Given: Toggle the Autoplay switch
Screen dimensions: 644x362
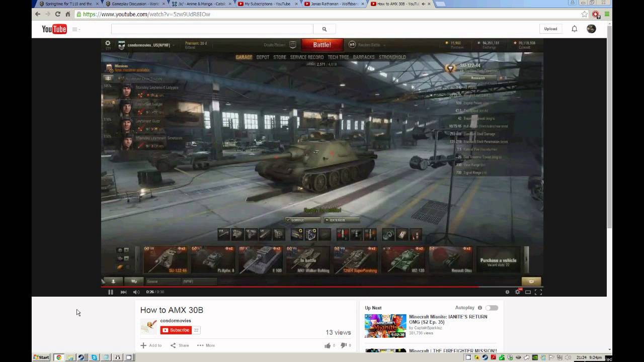Looking at the screenshot, I should [x=492, y=308].
